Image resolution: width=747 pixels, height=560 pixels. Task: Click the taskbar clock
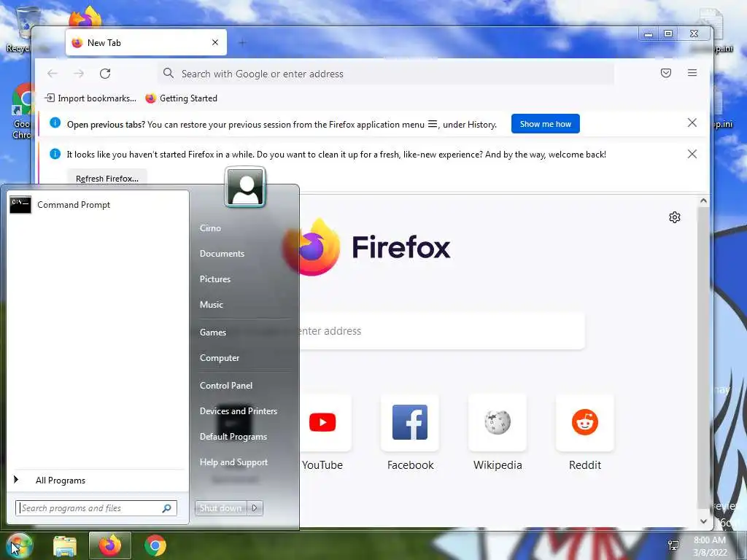(x=710, y=546)
